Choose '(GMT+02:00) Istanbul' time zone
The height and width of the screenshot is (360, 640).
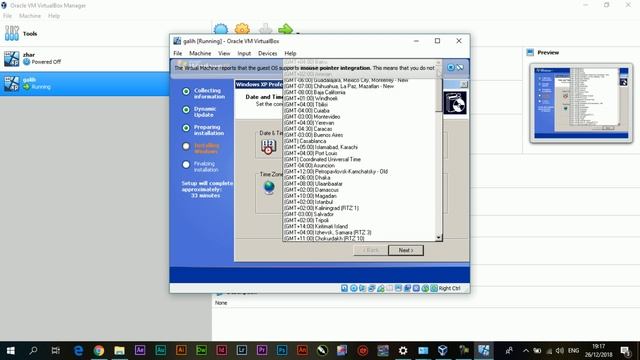(x=309, y=202)
